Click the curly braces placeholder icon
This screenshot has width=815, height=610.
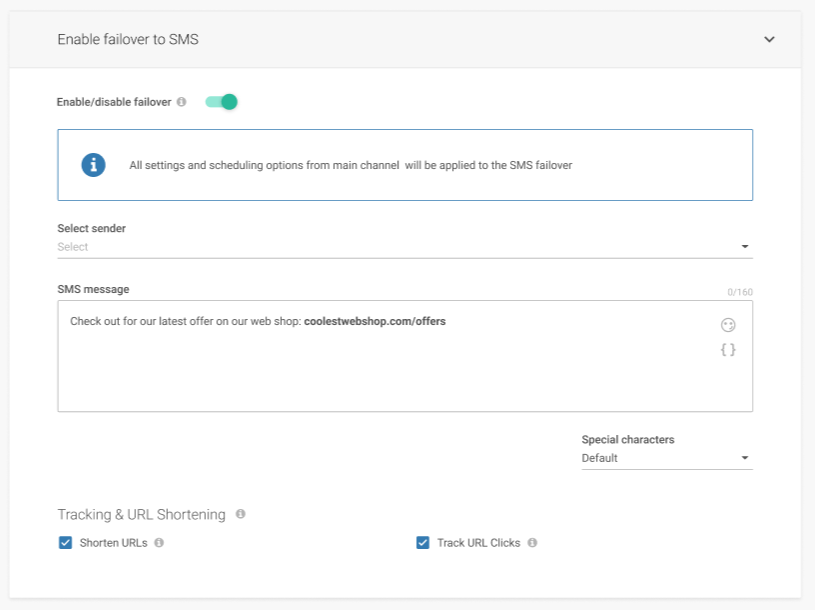click(728, 350)
